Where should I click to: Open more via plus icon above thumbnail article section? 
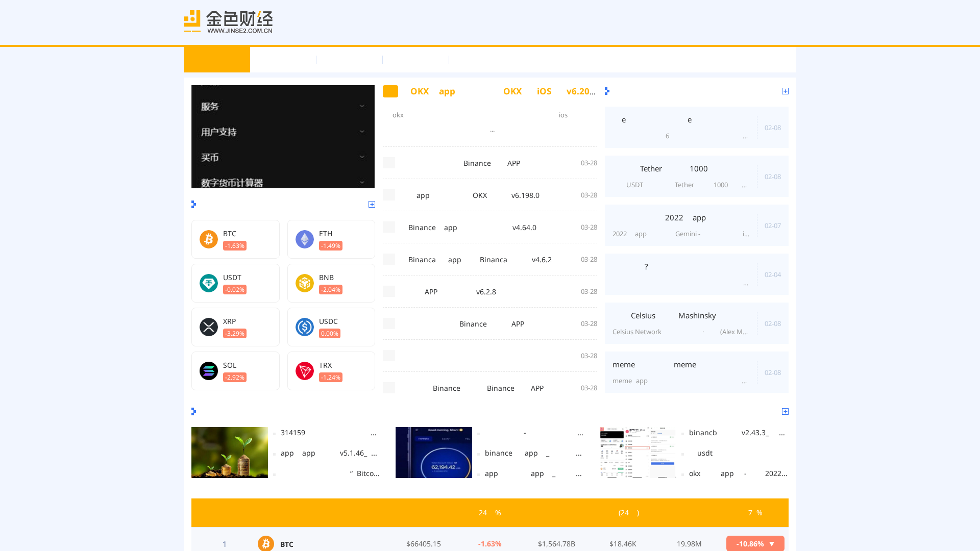tap(785, 411)
